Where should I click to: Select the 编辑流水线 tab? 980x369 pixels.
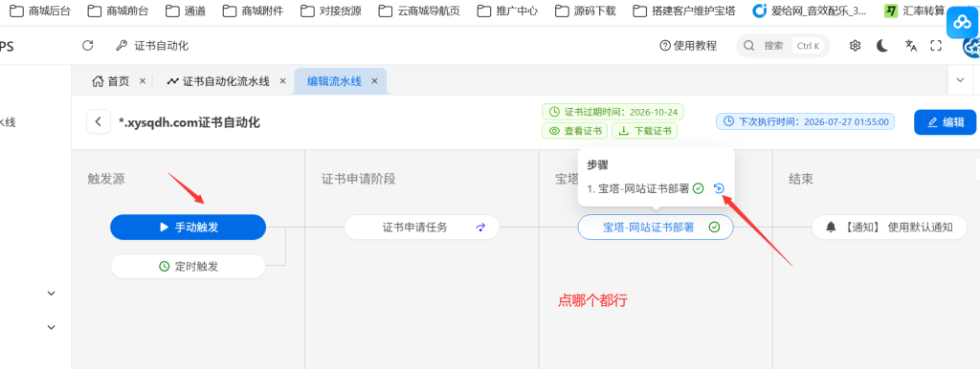[x=334, y=81]
